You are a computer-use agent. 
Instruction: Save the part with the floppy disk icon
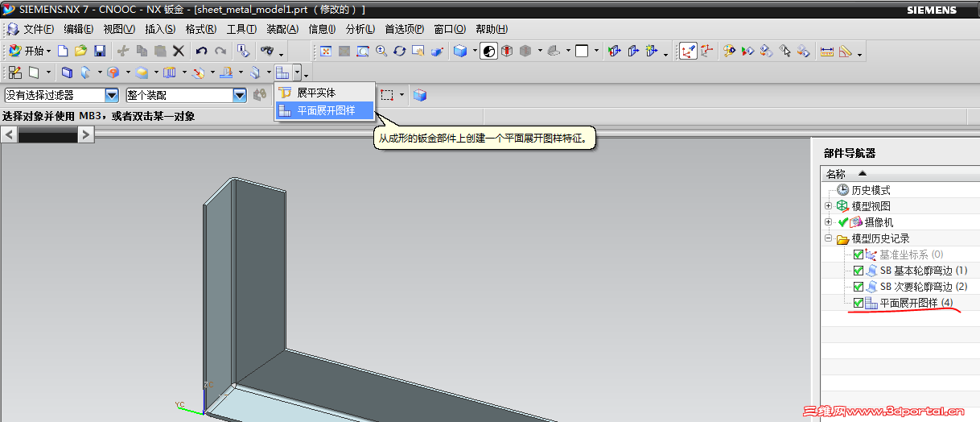[x=100, y=51]
